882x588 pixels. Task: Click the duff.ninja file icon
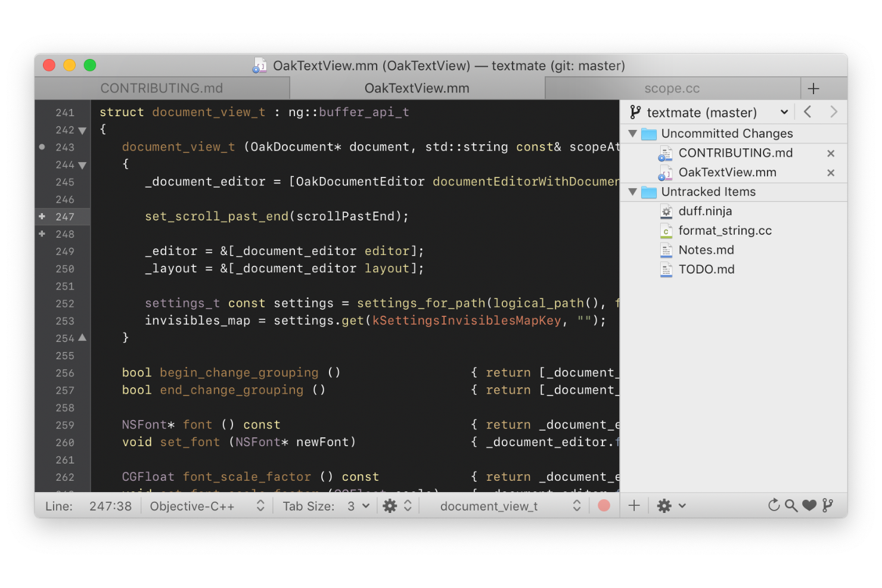pyautogui.click(x=666, y=211)
